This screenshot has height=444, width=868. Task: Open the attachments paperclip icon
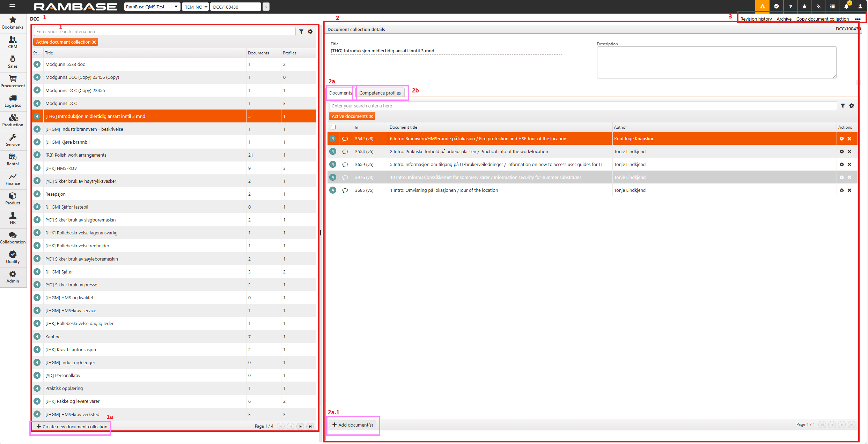(818, 6)
